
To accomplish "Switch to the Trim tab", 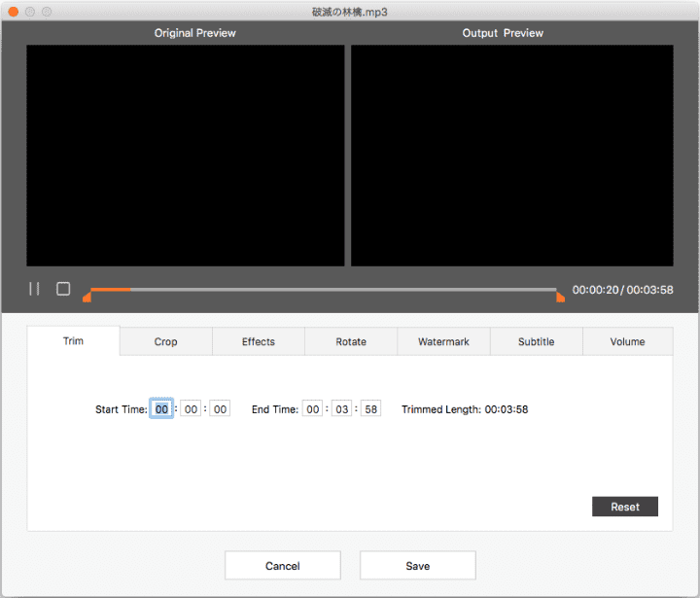I will click(73, 341).
